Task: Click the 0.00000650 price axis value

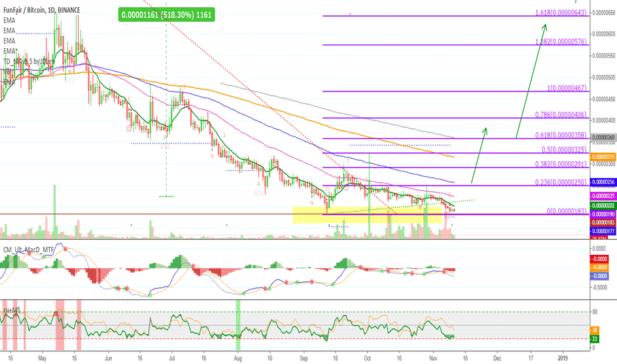Action: 604,13
